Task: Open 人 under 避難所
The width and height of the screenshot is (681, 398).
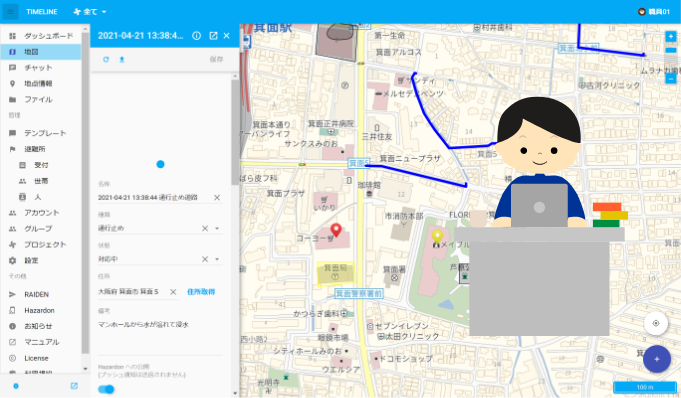Action: coord(40,197)
